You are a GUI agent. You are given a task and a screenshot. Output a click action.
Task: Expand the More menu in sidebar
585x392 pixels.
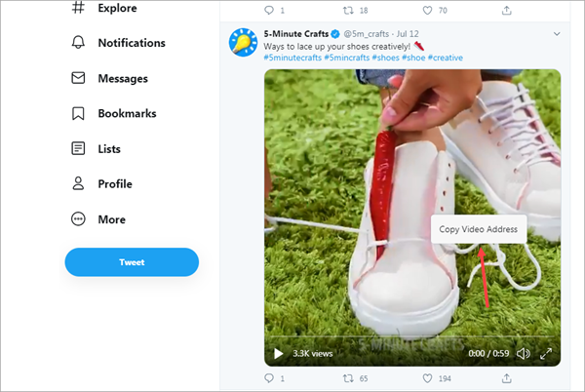78,219
